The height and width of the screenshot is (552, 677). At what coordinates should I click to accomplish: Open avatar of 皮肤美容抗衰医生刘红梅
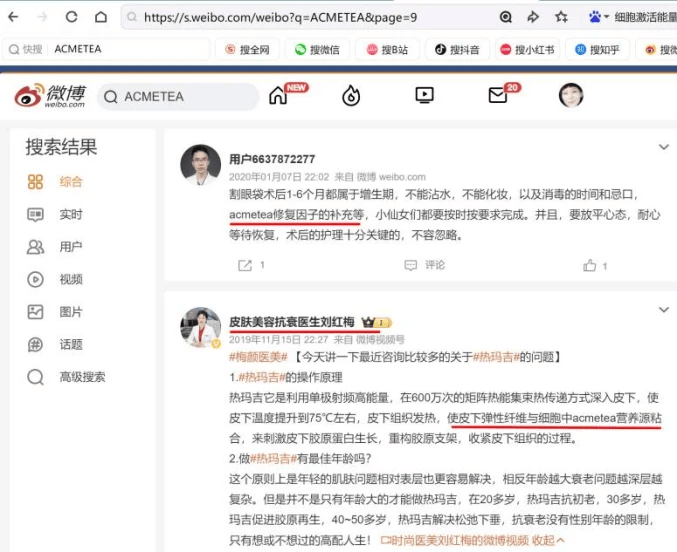(x=200, y=327)
